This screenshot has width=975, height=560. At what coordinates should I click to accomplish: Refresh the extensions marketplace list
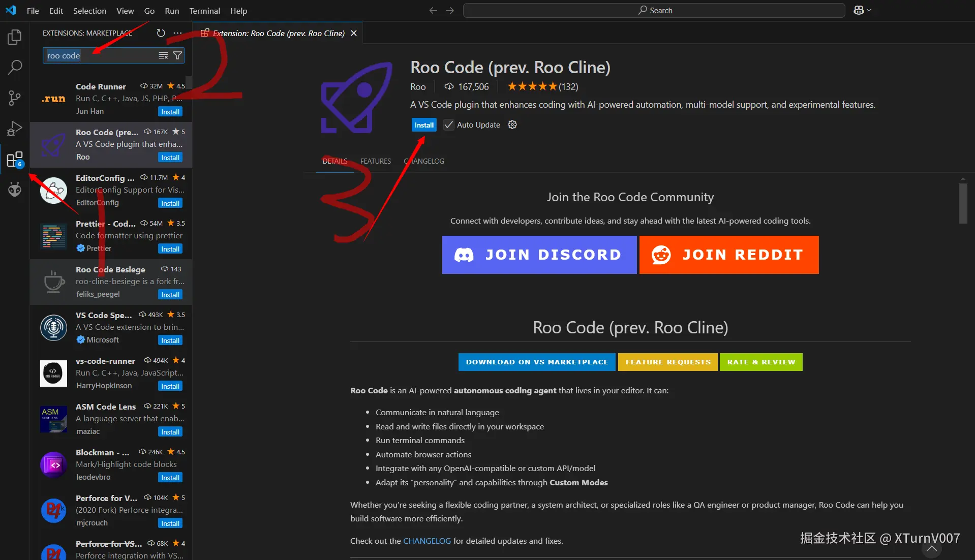coord(161,33)
